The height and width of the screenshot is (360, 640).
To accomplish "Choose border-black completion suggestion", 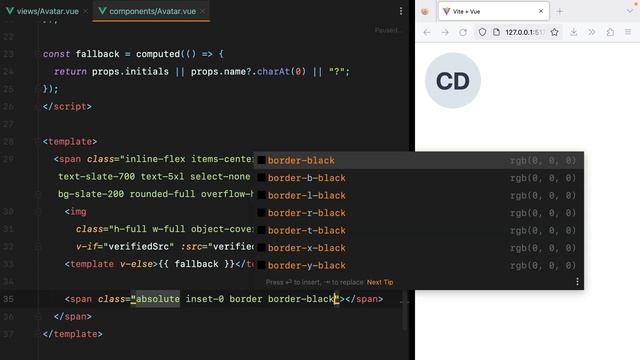I will (x=418, y=160).
